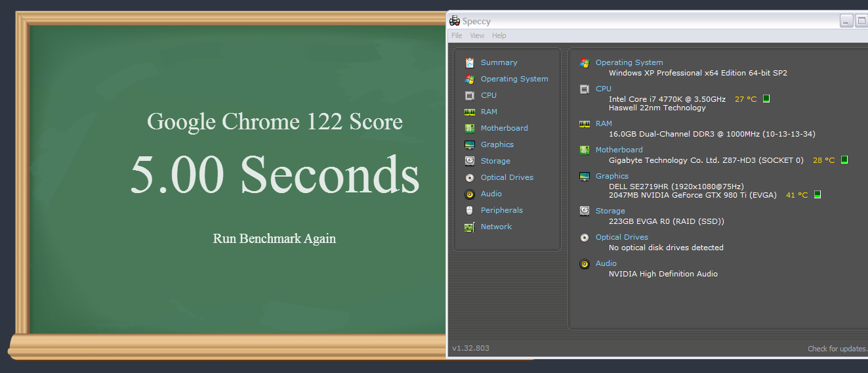The width and height of the screenshot is (868, 373).
Task: Open the Summary section icon in sidebar
Action: (x=469, y=62)
